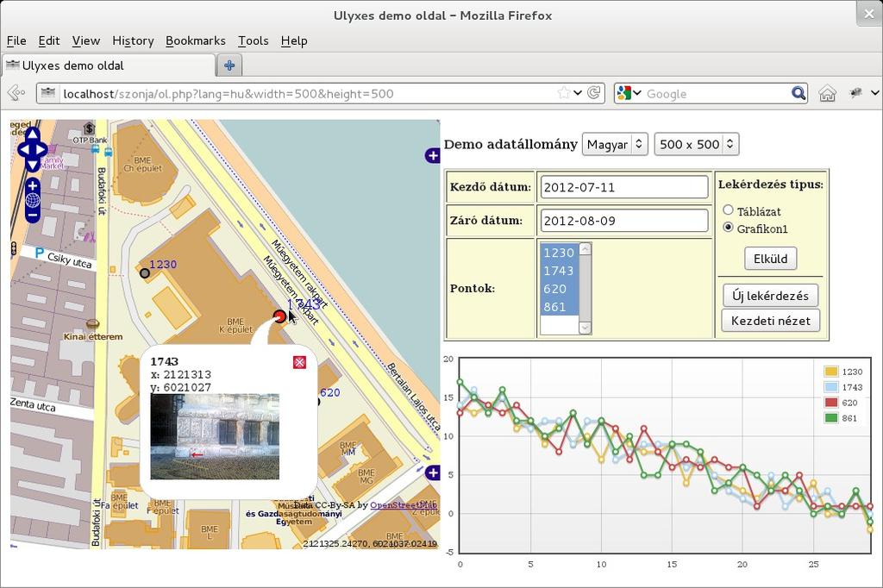Zoom out on the map
The image size is (883, 588).
(33, 215)
